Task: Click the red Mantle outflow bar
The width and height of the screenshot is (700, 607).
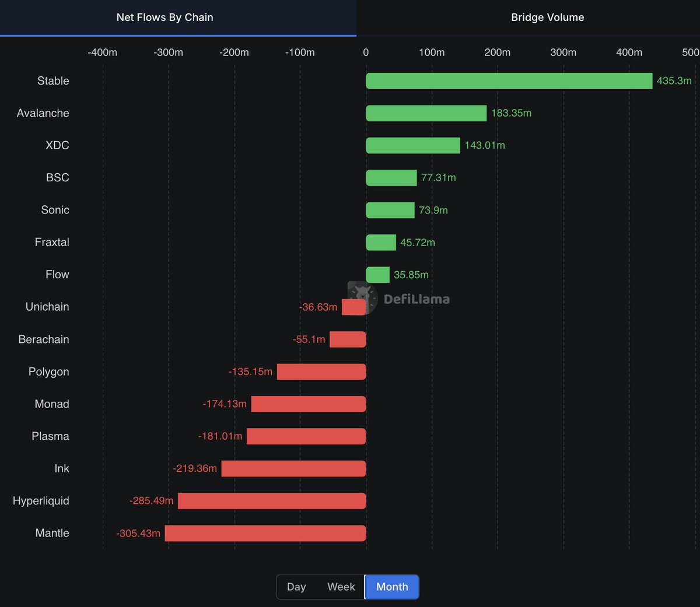Action: [x=265, y=534]
